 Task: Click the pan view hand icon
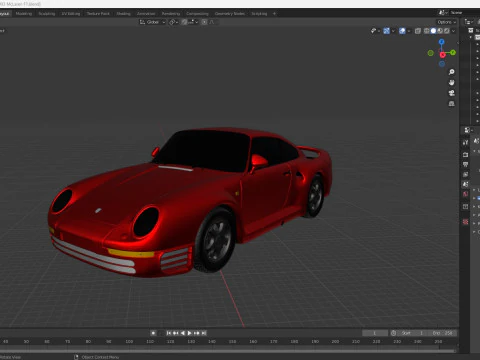click(452, 82)
